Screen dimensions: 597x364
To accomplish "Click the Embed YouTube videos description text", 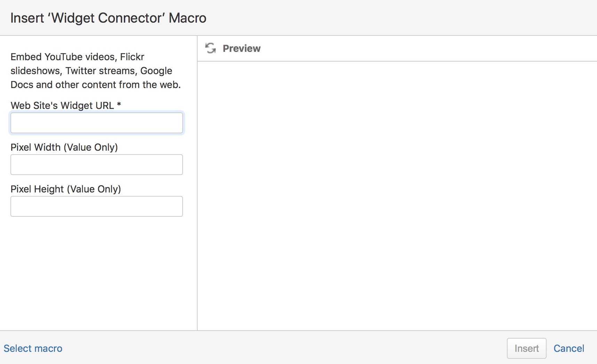I will coord(96,71).
